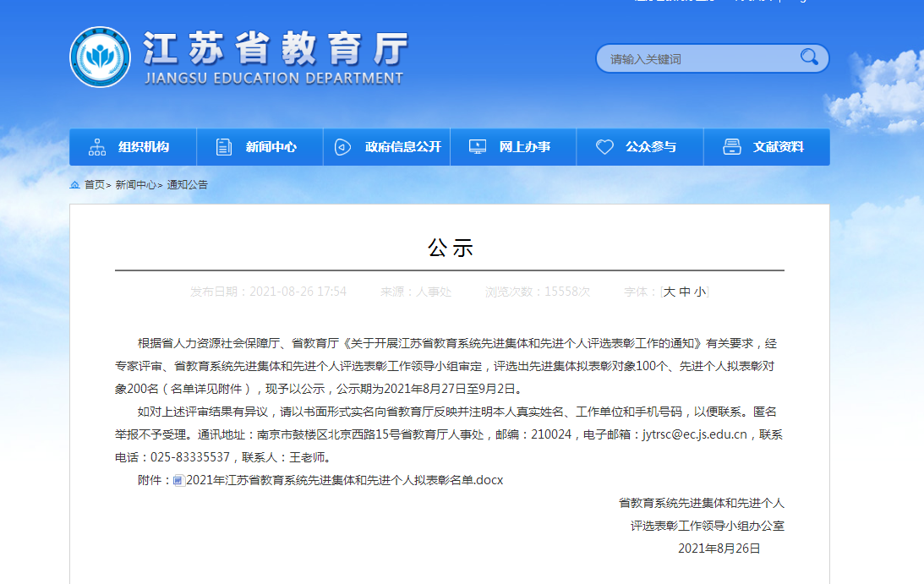Download the 2021年江苏省教育系统先进集体 docx attachment
The height and width of the screenshot is (584, 924).
point(344,480)
